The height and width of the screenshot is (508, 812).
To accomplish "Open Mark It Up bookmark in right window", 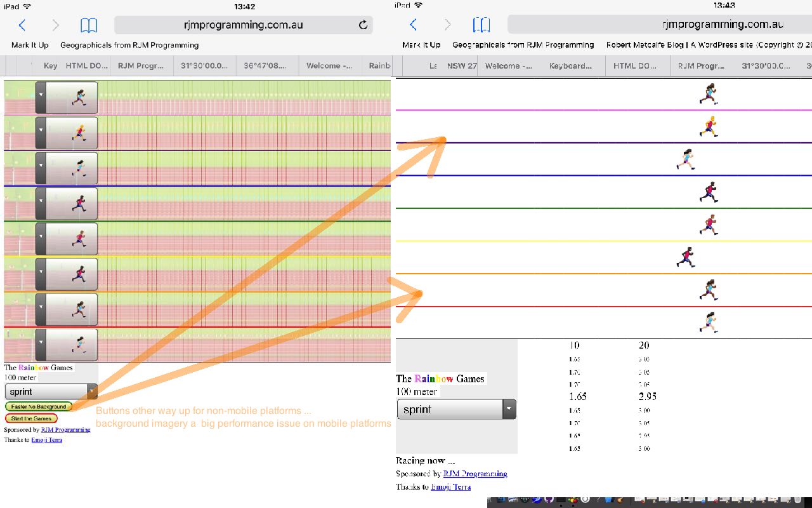I will pyautogui.click(x=421, y=44).
